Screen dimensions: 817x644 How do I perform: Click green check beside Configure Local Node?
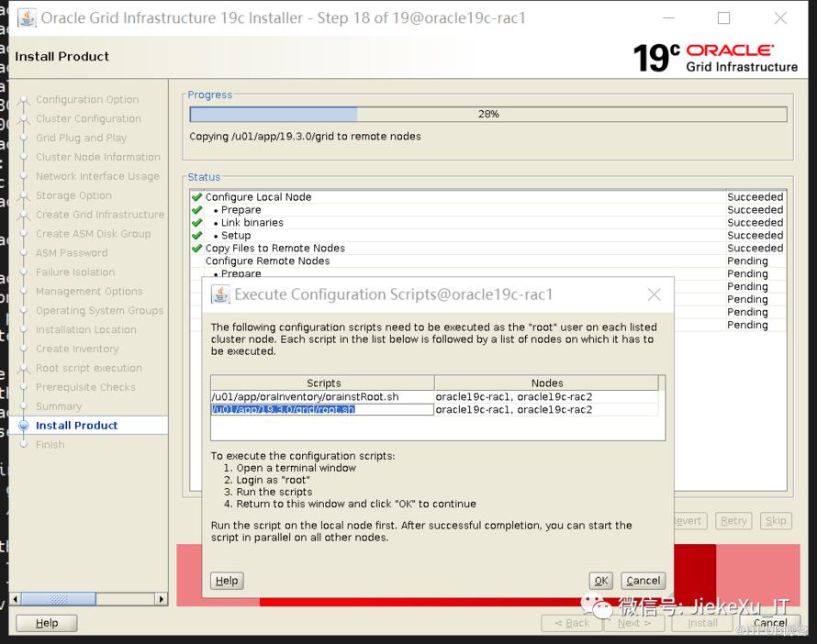point(196,197)
